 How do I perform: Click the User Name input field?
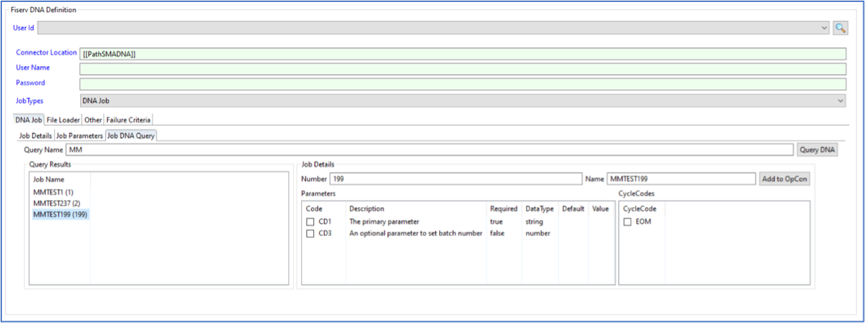(x=463, y=68)
